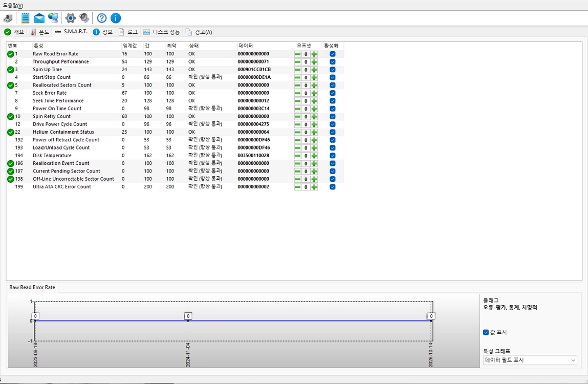Select Ultra ATA CRC Error Count attribute name
The image size is (588, 384).
(62, 186)
